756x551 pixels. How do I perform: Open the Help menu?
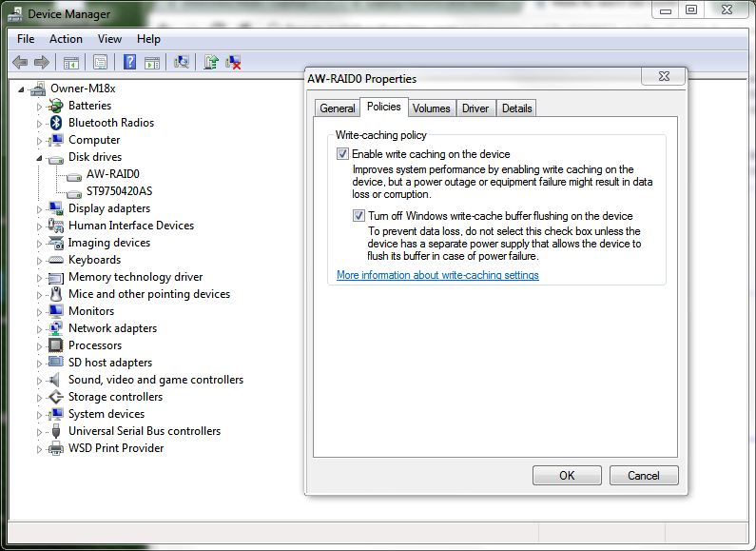[x=148, y=39]
